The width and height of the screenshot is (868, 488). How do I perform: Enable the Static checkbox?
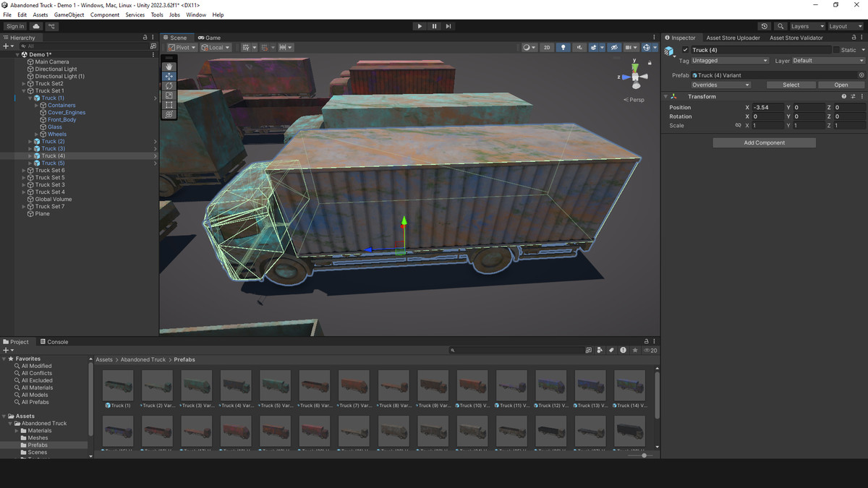coord(836,50)
